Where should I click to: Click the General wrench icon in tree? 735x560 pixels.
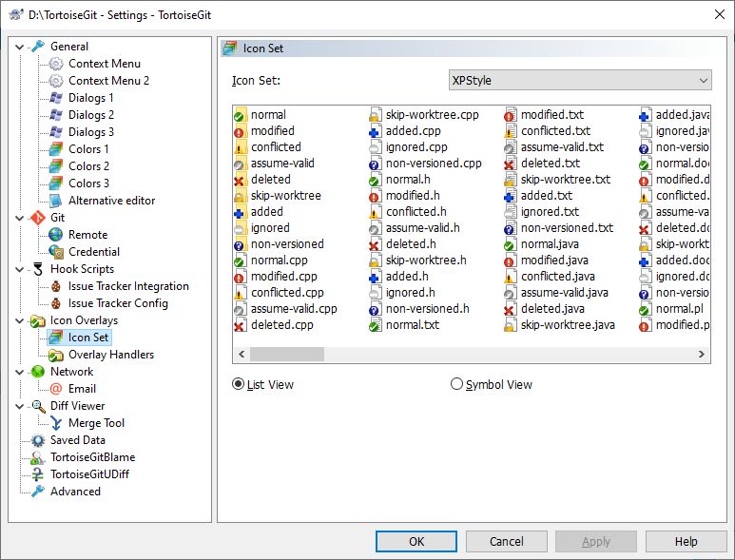(37, 47)
